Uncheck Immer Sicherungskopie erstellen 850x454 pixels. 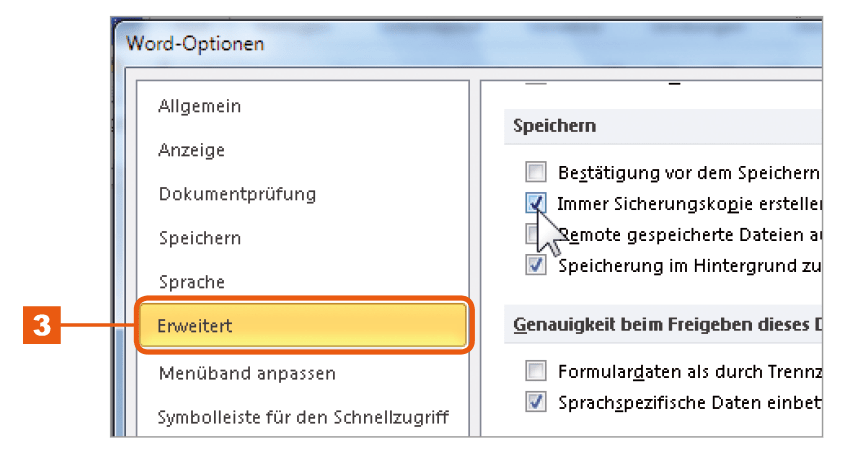coord(536,203)
